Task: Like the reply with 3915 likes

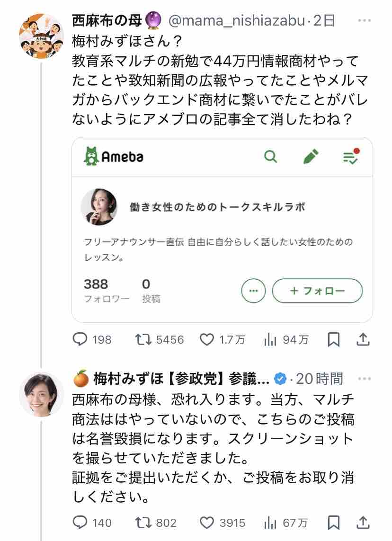Action: pos(207,523)
